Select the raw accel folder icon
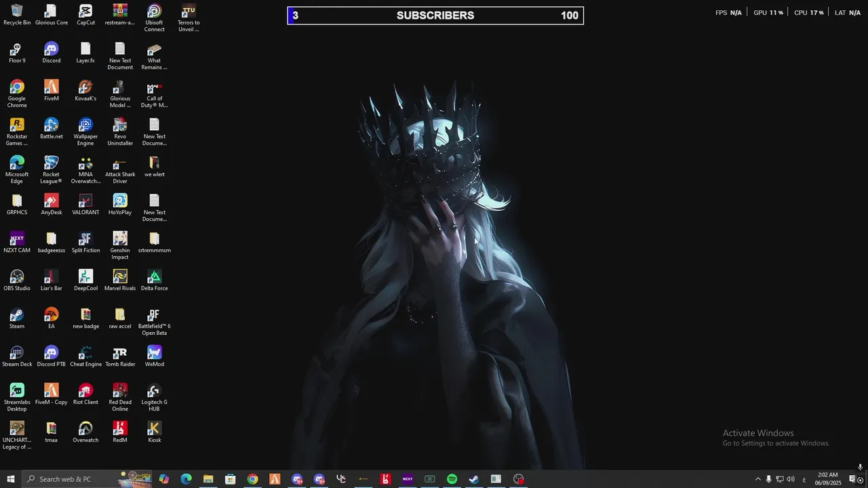Screen dimensions: 868x488 [120, 319]
